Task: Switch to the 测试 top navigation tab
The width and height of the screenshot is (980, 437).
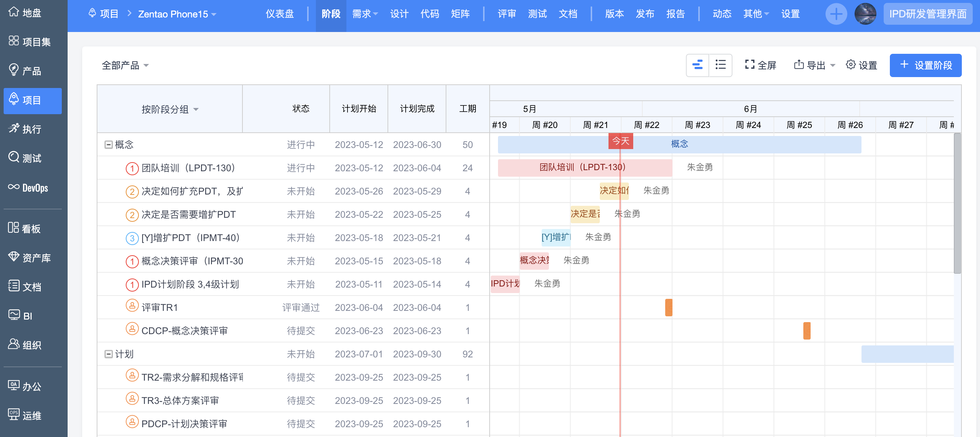Action: click(537, 14)
